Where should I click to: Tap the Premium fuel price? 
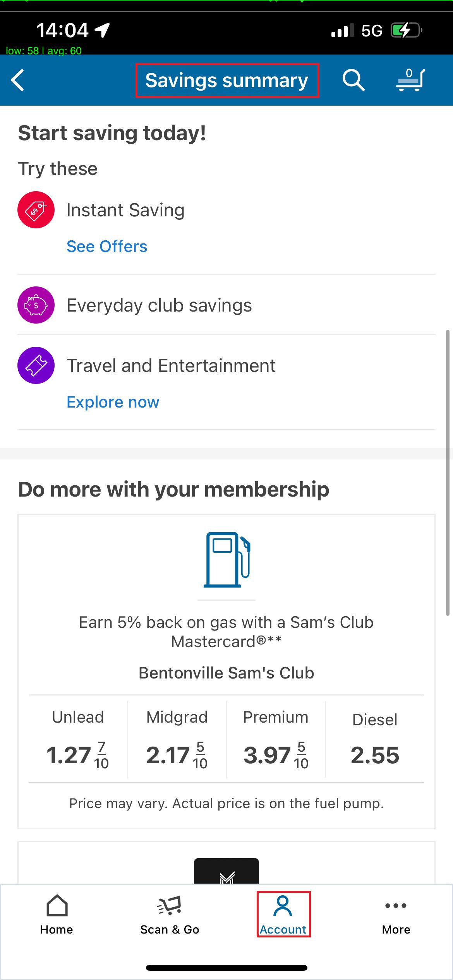coord(276,755)
